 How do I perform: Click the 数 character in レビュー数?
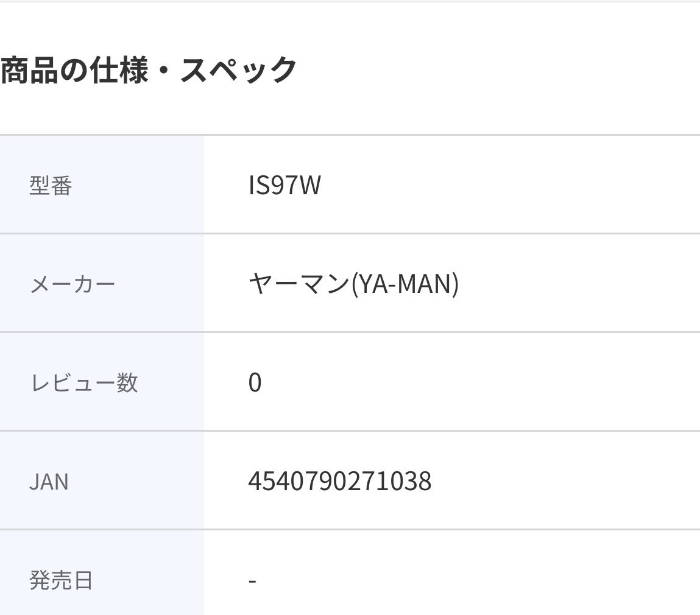point(127,383)
